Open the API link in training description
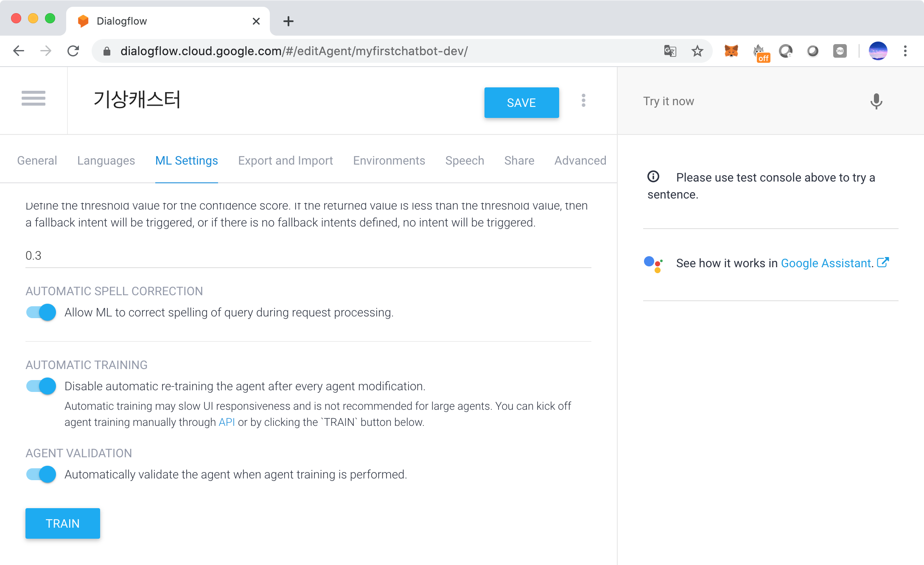Screen dimensions: 924x565 (x=227, y=422)
